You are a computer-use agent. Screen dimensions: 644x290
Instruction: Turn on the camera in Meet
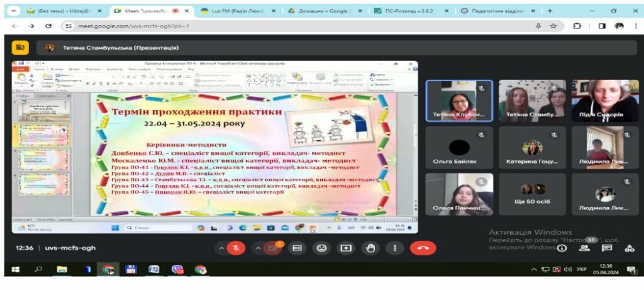(273, 248)
